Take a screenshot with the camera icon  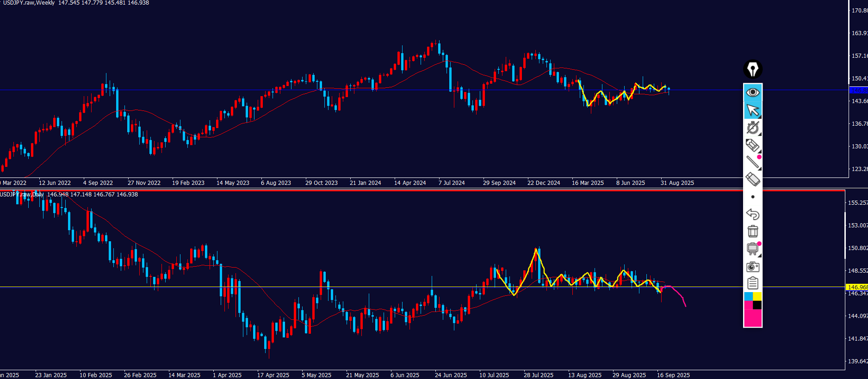(x=753, y=267)
